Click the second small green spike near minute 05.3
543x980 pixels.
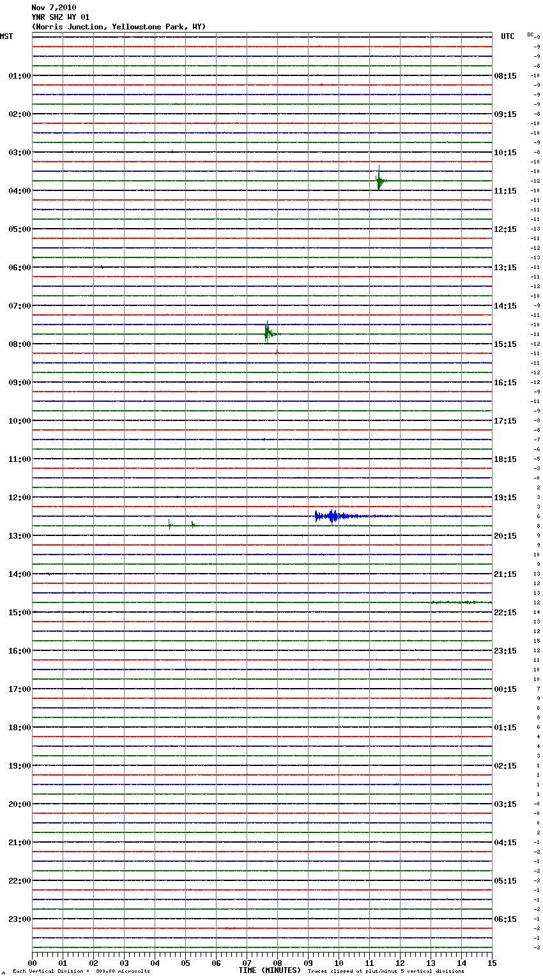(192, 524)
